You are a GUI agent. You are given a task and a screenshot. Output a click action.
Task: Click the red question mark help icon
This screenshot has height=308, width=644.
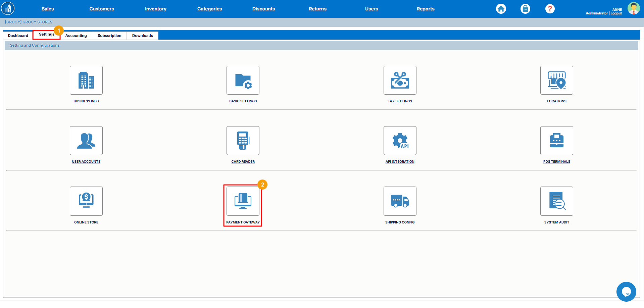[550, 9]
